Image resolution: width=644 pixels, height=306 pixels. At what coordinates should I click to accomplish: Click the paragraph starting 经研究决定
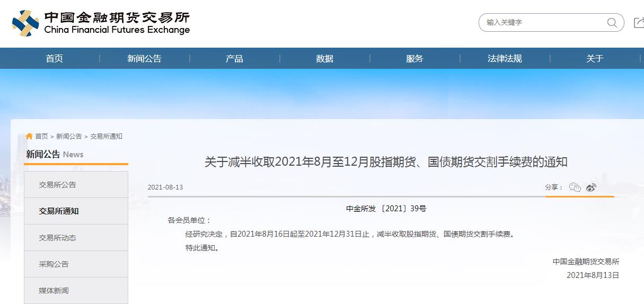[350, 233]
